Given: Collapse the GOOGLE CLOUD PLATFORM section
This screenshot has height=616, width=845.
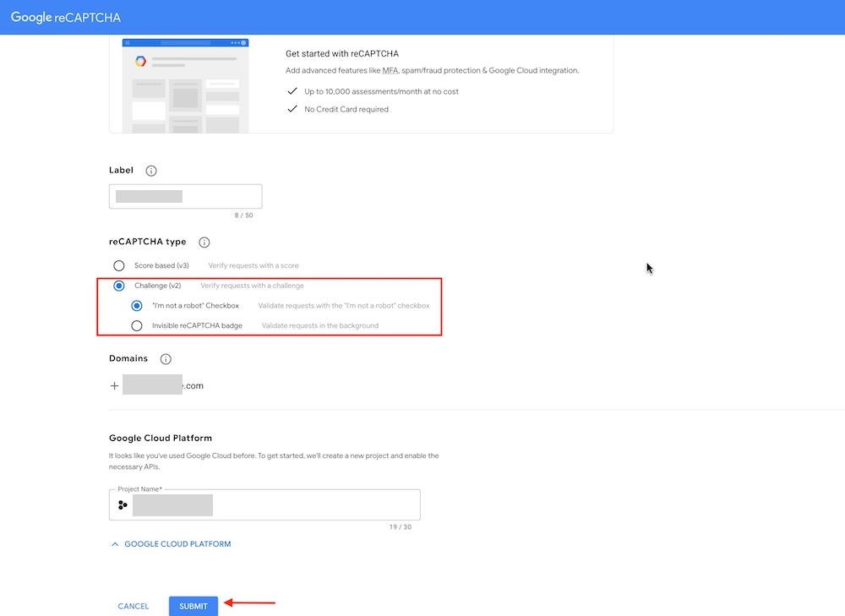Looking at the screenshot, I should click(x=171, y=544).
